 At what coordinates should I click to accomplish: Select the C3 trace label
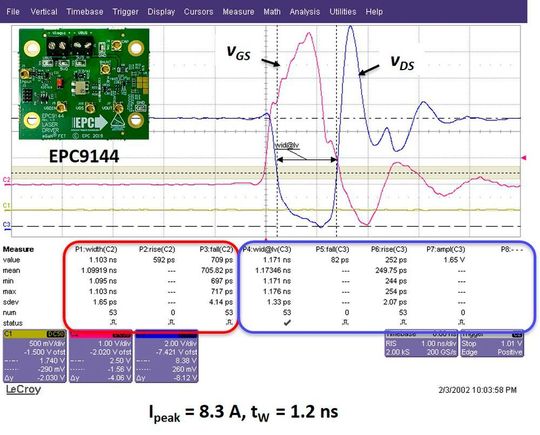click(x=6, y=225)
